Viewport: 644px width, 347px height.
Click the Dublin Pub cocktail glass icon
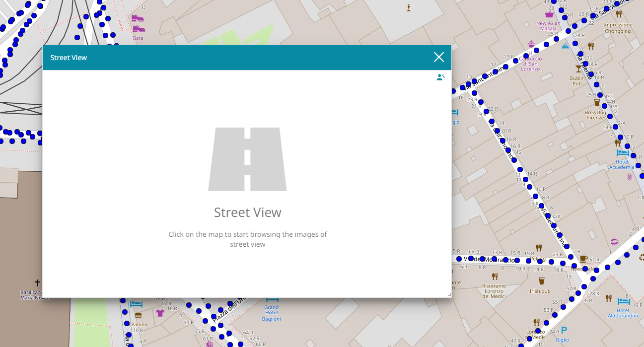pos(578,69)
